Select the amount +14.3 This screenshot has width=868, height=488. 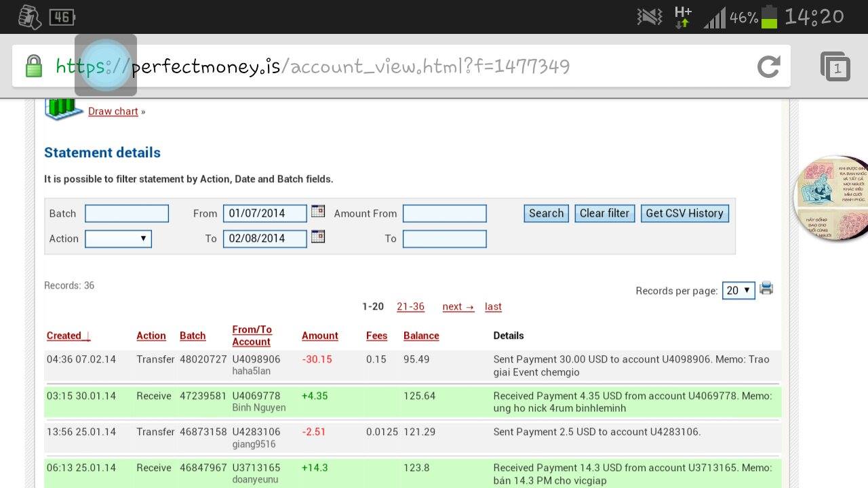click(x=315, y=468)
